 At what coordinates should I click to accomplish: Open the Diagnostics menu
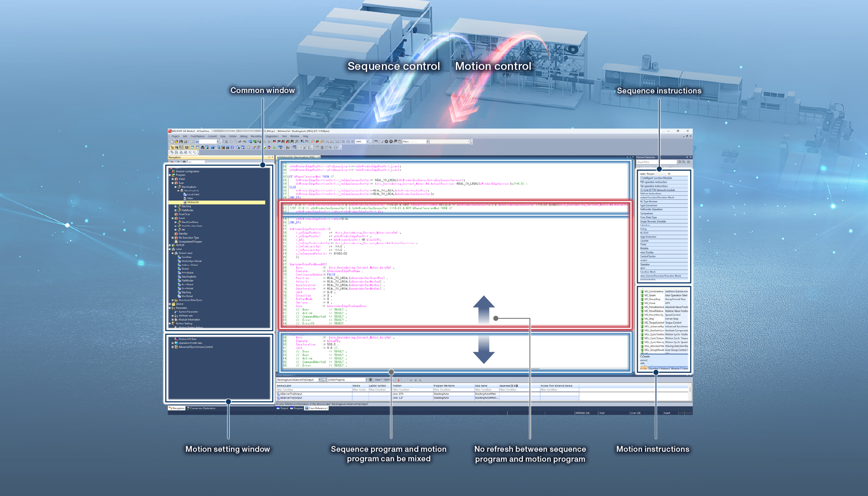[x=272, y=136]
